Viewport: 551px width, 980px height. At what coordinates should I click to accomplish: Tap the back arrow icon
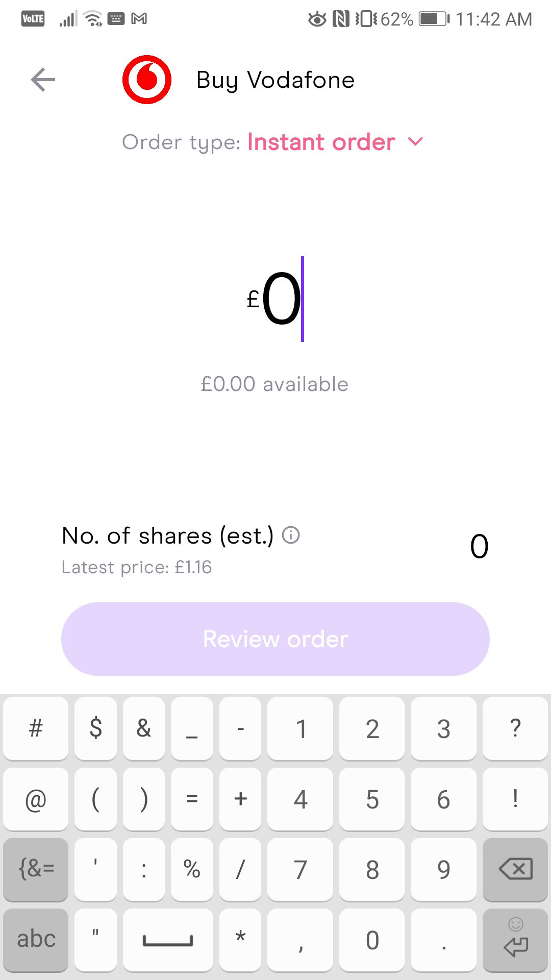pos(43,80)
